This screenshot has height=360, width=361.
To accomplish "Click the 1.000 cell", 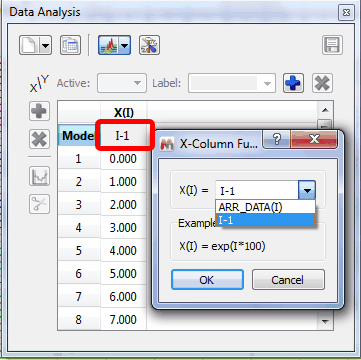I will (123, 182).
